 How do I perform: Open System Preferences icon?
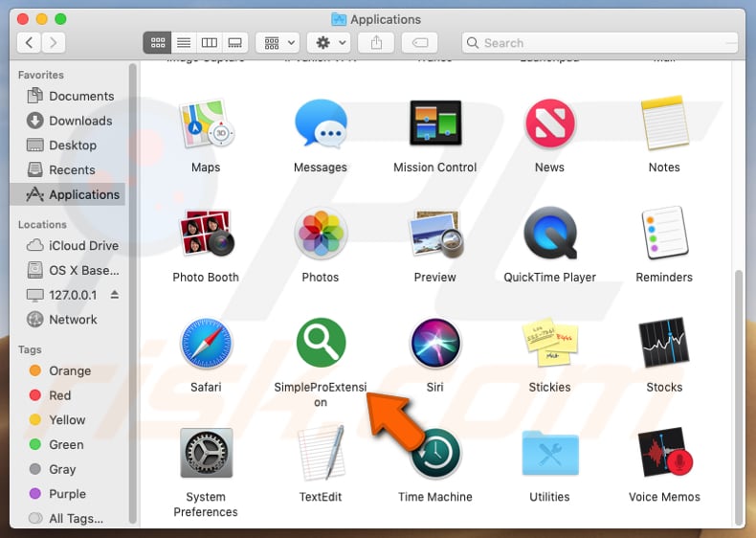coord(206,453)
